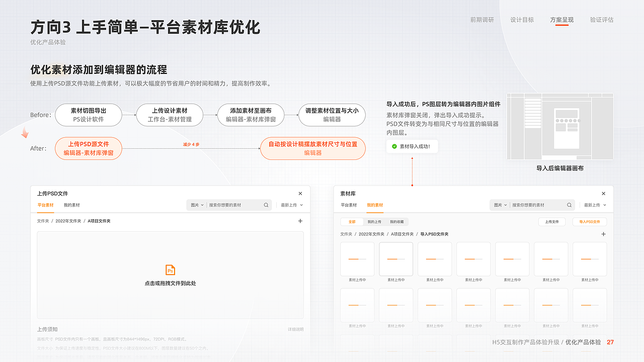
Task: Select the 全部 filter in 素材库
Action: pyautogui.click(x=352, y=222)
